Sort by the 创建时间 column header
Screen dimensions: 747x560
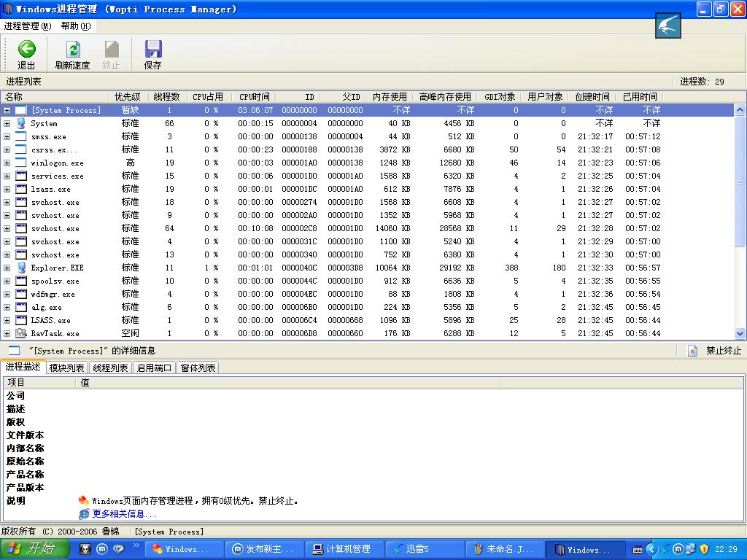(592, 97)
